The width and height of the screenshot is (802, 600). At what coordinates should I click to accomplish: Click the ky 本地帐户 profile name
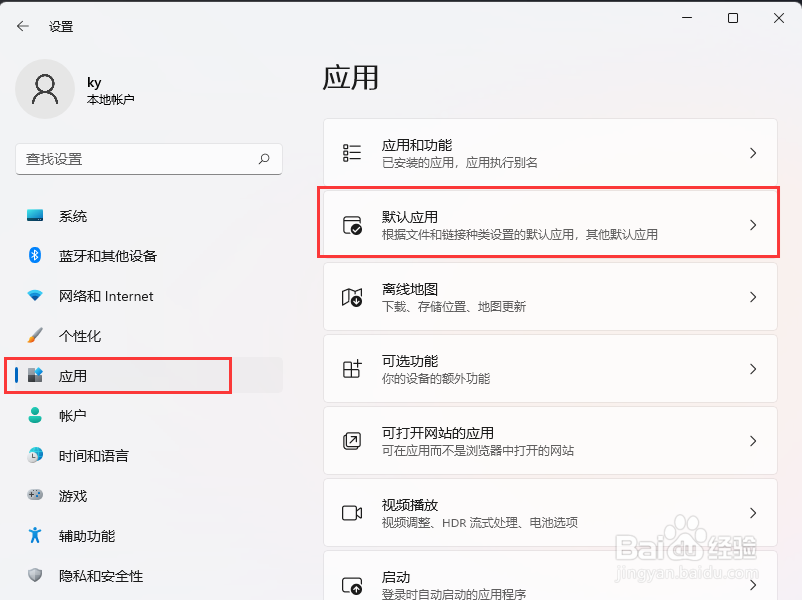click(110, 91)
